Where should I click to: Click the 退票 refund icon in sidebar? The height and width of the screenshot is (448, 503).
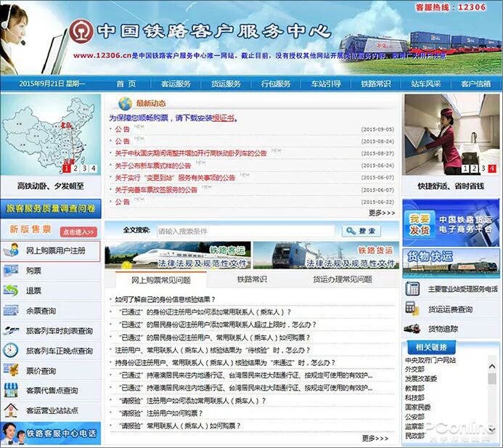11,290
